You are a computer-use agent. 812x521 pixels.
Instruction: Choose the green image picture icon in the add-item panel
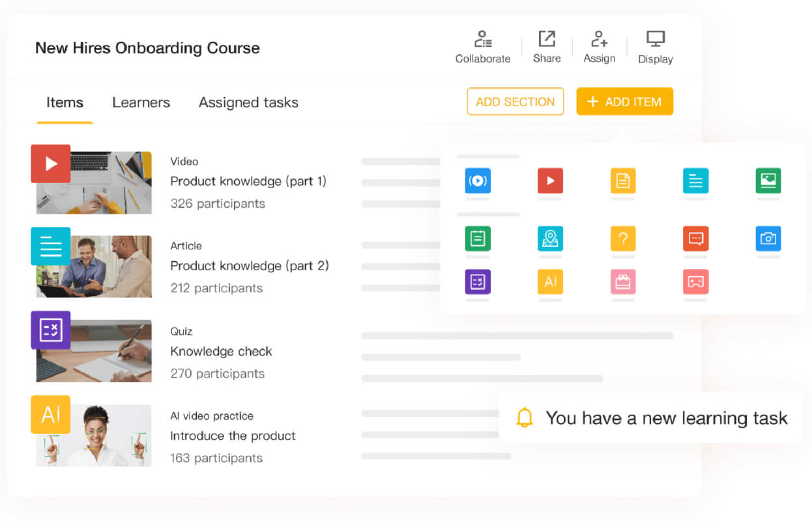(x=768, y=180)
